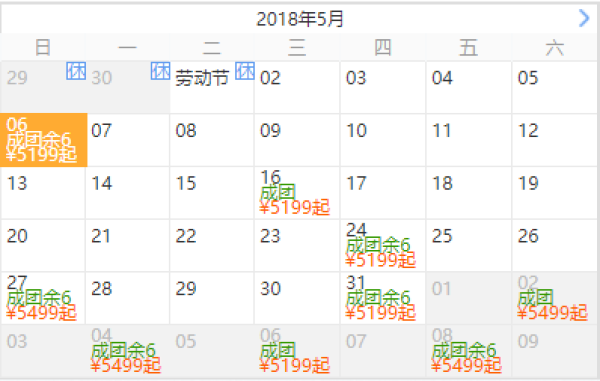Screen dimensions: 600x381
Task: Click date 08 in second May row
Action: (x=212, y=140)
